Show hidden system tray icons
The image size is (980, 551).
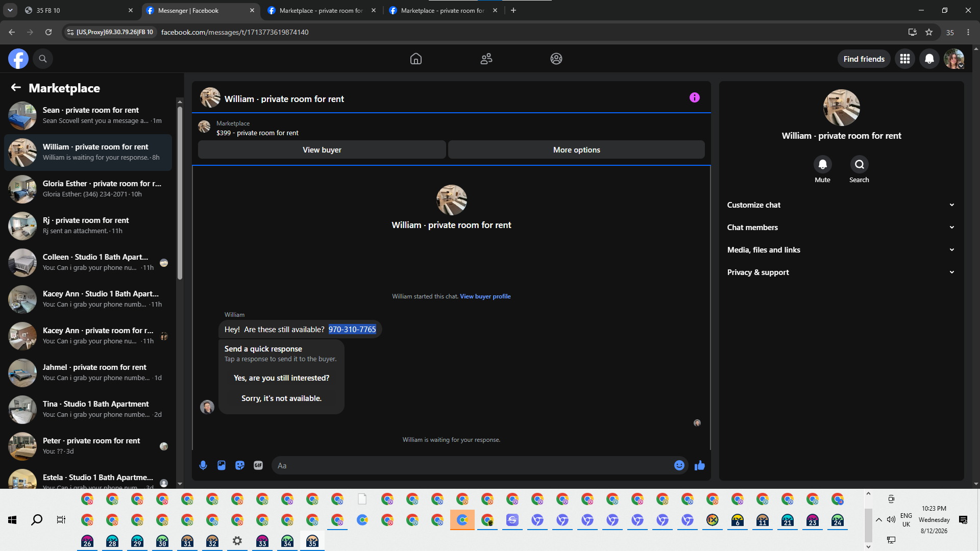tap(878, 520)
